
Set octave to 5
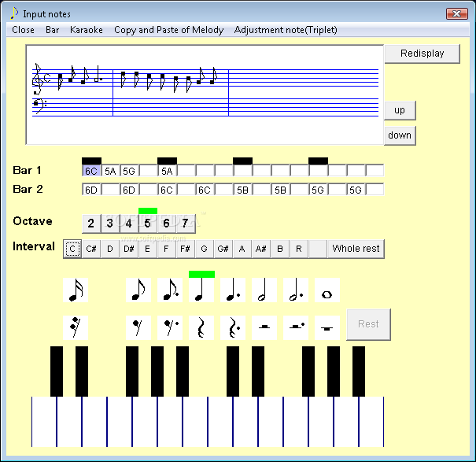pyautogui.click(x=148, y=224)
